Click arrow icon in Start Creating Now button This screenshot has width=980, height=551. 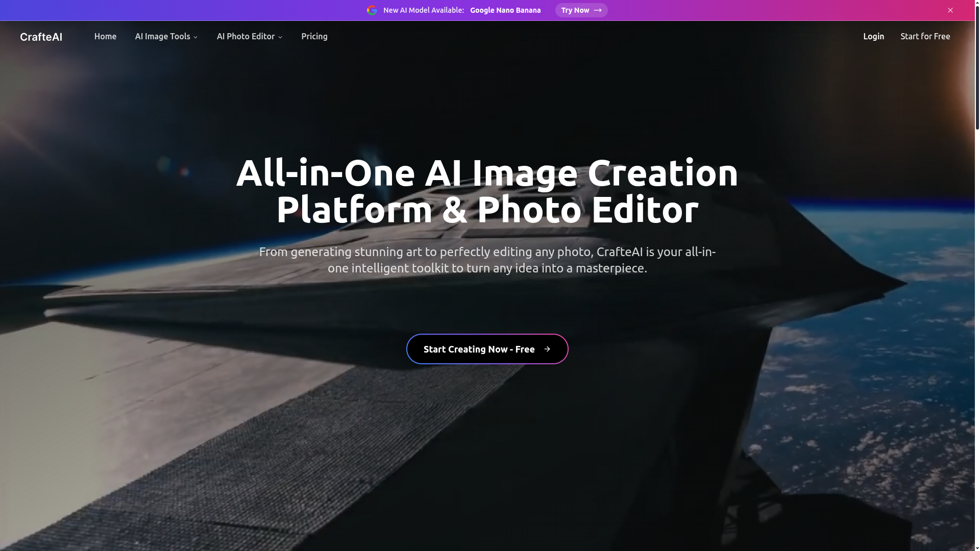coord(547,349)
